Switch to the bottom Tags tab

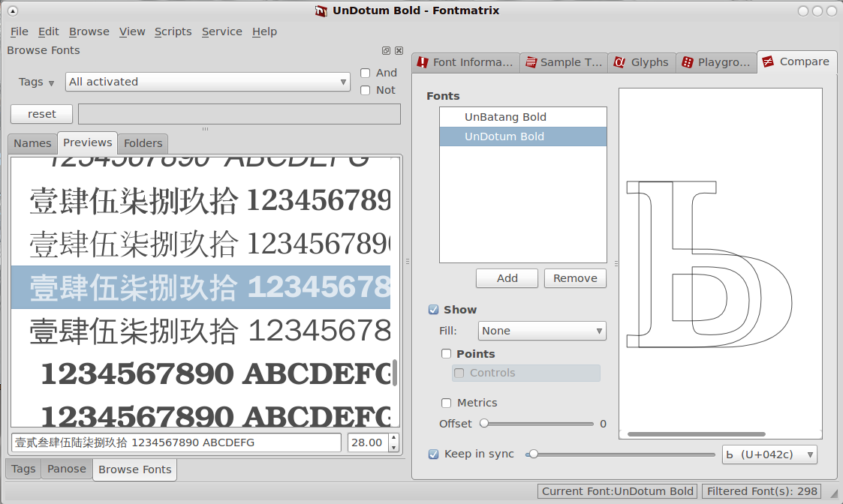[24, 469]
